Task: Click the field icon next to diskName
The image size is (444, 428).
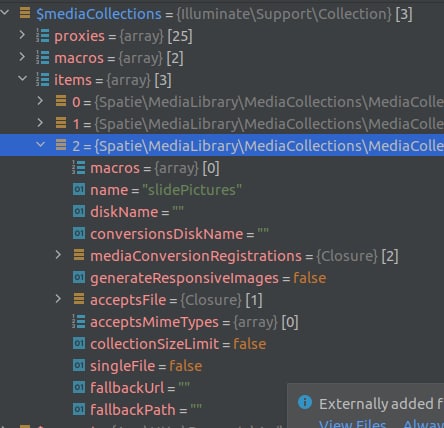Action: (79, 211)
